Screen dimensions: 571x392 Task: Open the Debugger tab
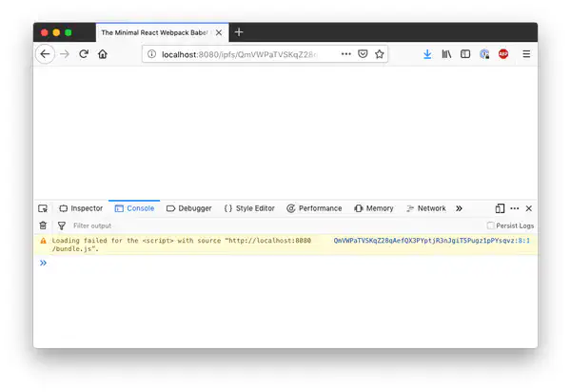point(188,208)
